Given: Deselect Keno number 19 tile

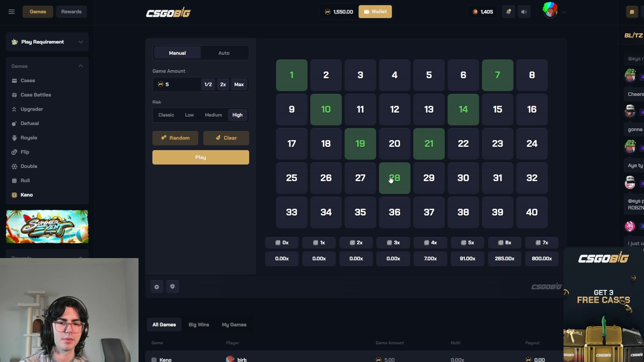Looking at the screenshot, I should (x=360, y=144).
